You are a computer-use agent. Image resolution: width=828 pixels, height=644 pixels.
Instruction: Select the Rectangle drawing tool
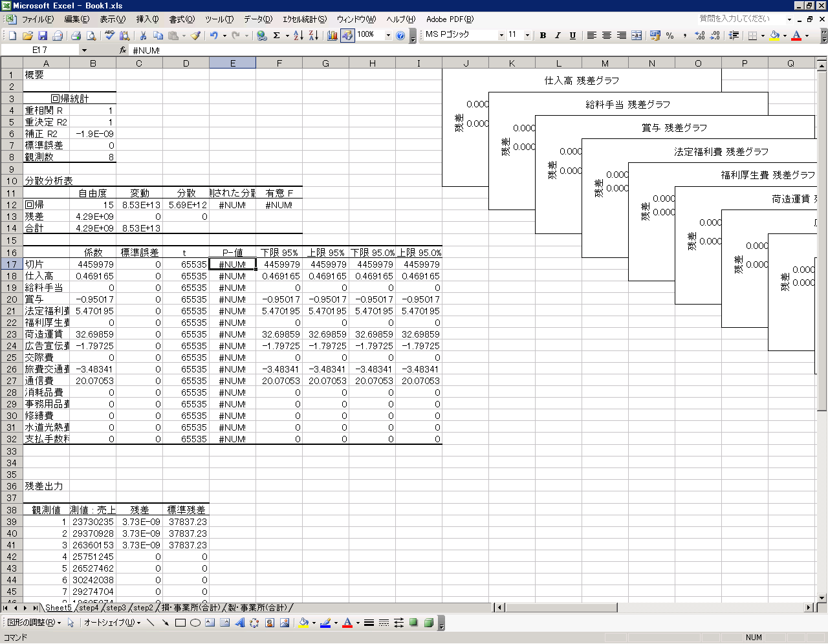tap(180, 623)
